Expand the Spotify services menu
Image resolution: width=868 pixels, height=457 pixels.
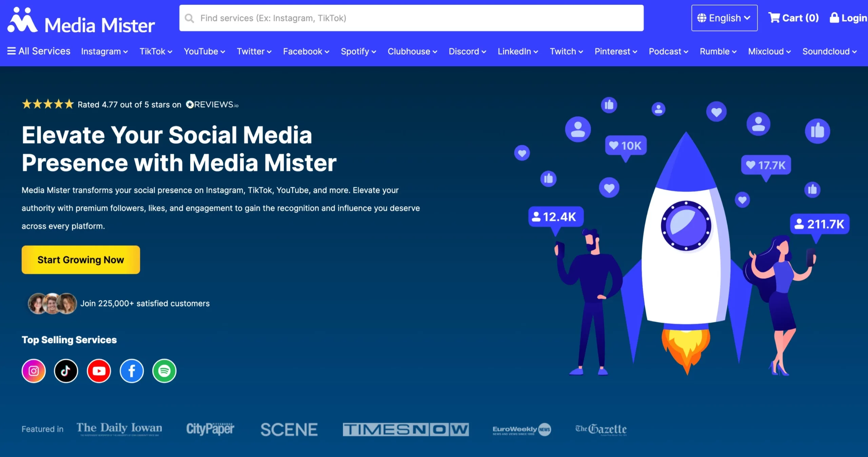358,52
